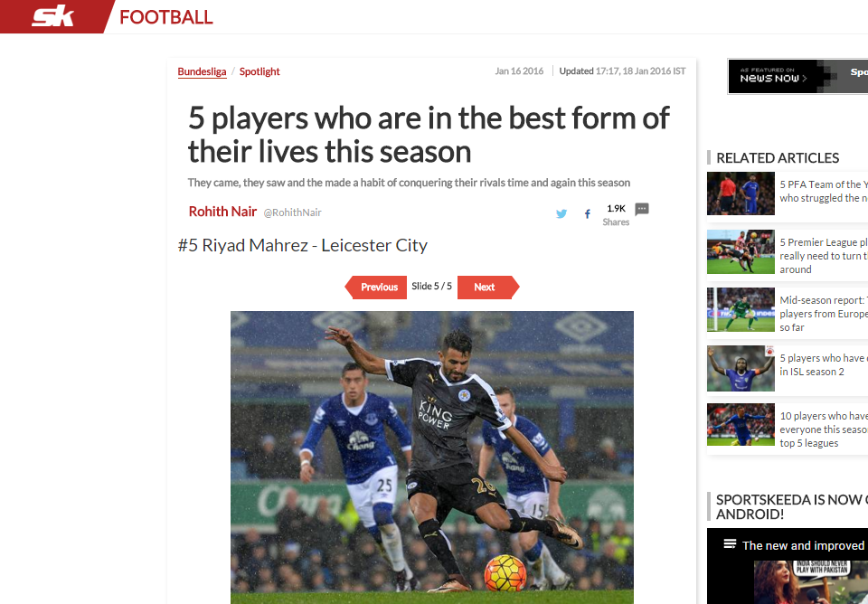The image size is (868, 604).
Task: Click the 1.9K Shares counter
Action: click(x=616, y=215)
